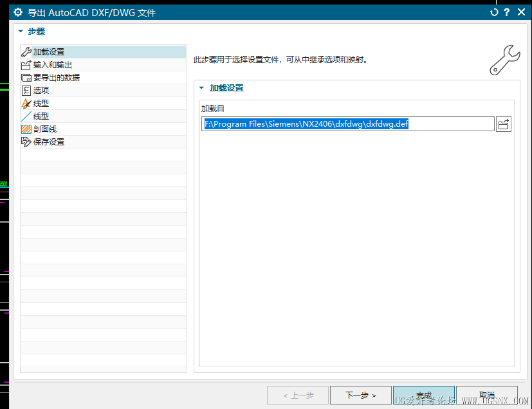Click the 完成 finish button
Image resolution: width=532 pixels, height=409 pixels.
click(424, 395)
